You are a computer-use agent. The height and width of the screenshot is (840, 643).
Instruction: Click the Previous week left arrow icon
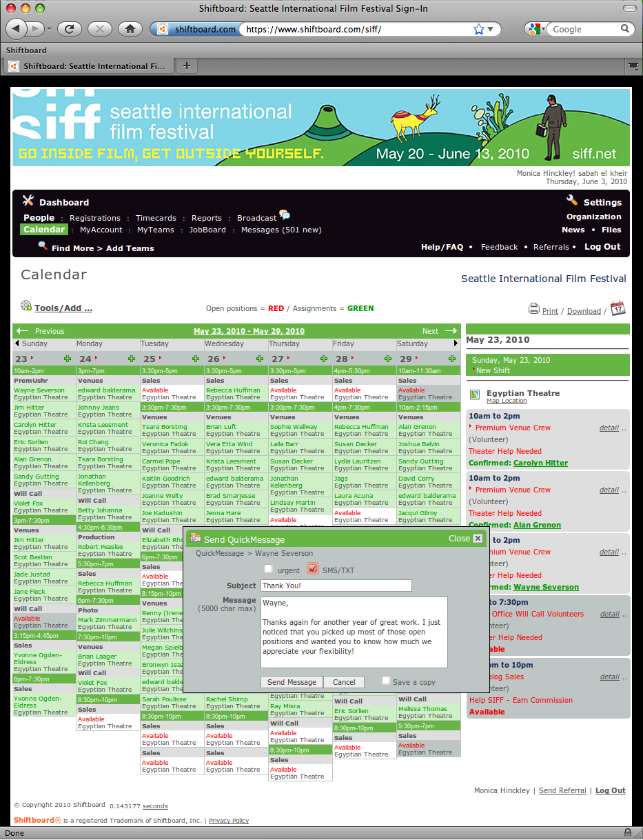coord(23,331)
